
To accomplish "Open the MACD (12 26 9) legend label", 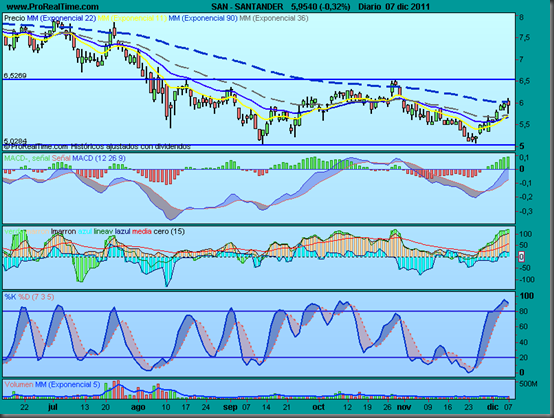I will [99, 158].
